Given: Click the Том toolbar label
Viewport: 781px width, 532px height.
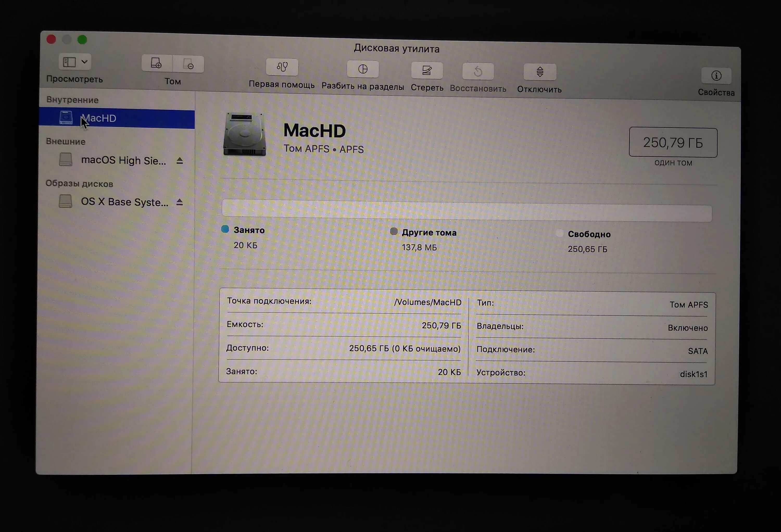Looking at the screenshot, I should point(173,81).
